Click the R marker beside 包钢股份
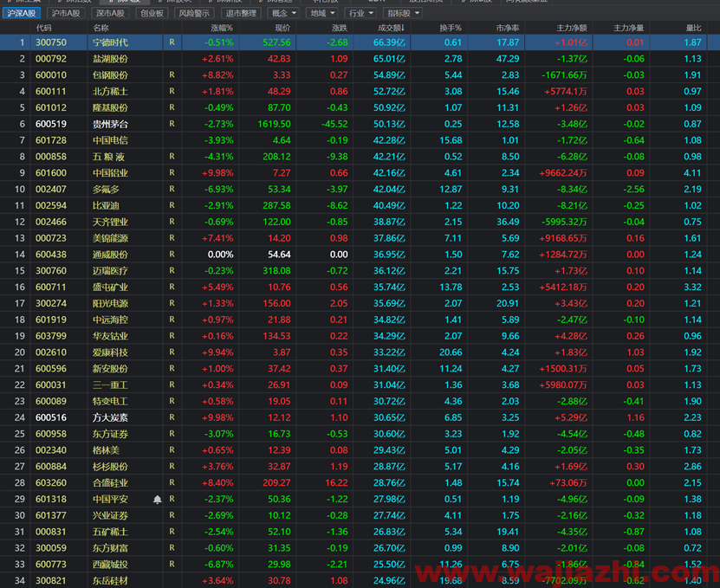 click(x=172, y=74)
